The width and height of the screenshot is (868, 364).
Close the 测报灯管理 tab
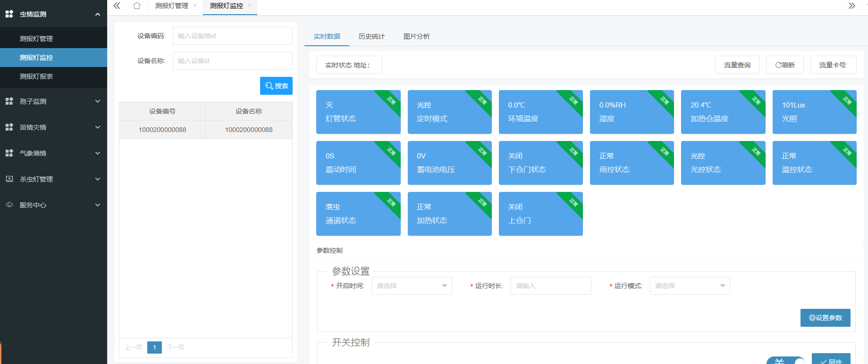click(x=195, y=6)
